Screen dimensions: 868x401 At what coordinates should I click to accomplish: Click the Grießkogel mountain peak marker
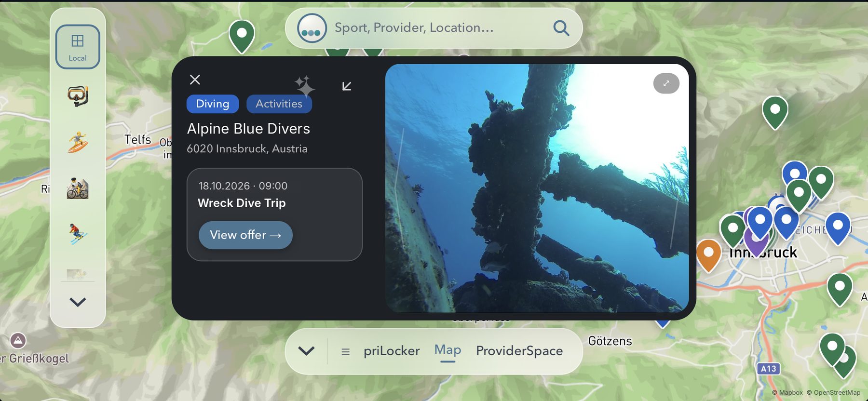(x=18, y=340)
